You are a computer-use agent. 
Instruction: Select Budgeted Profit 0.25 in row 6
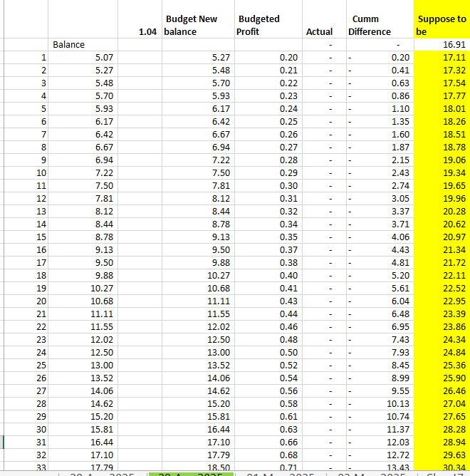pos(268,122)
